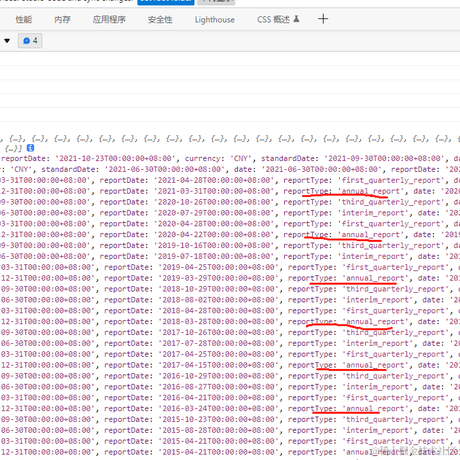Click reportDate value '2016-08-27T00:00:00+08:00'
Viewport: 460px width, 460px height.
click(x=219, y=387)
